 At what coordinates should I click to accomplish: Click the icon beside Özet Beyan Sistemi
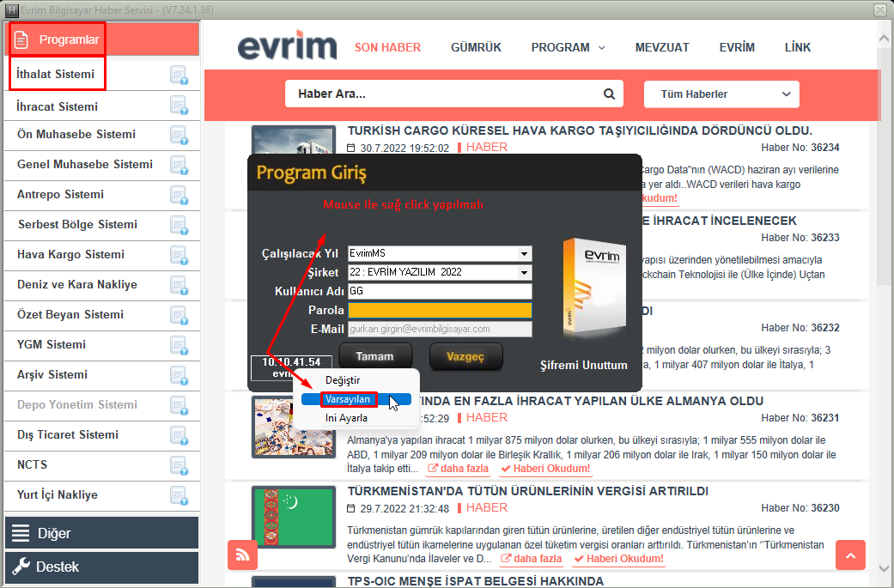pos(179,315)
